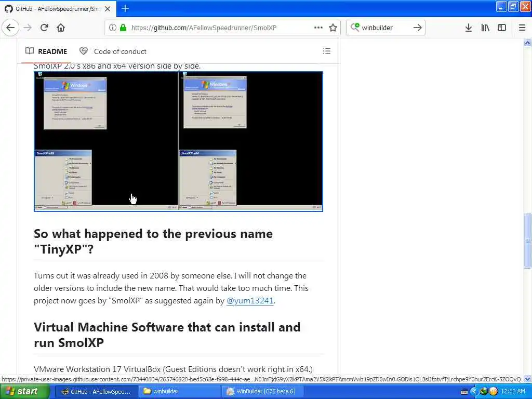Select the GitHub AFellowSpeedrunner browser tab
532x399 pixels.
click(x=58, y=9)
